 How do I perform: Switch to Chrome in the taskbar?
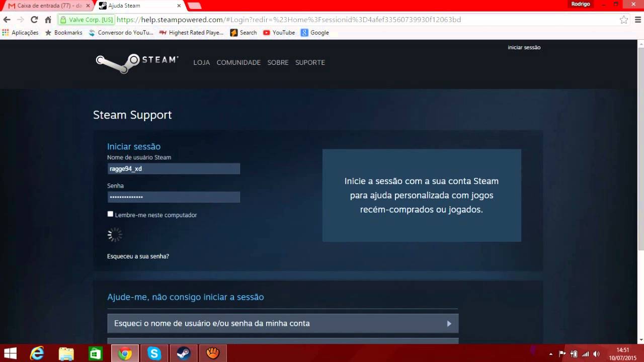tap(125, 353)
